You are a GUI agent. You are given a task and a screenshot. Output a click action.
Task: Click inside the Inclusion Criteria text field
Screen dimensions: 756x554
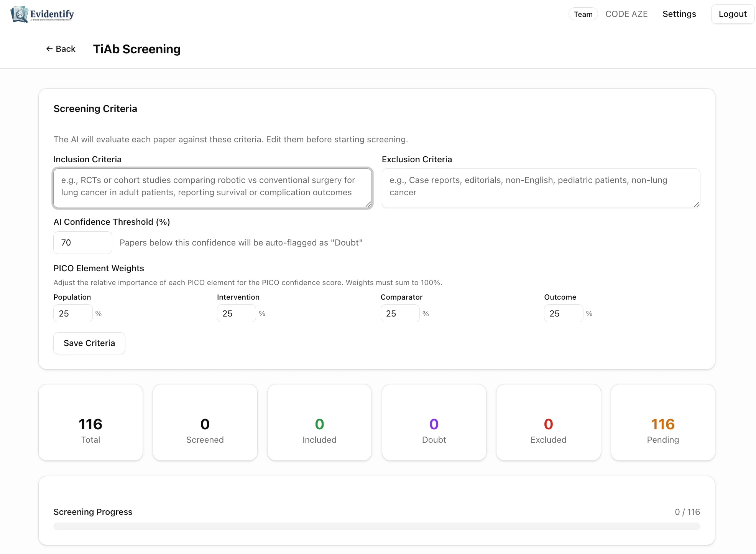(x=212, y=188)
